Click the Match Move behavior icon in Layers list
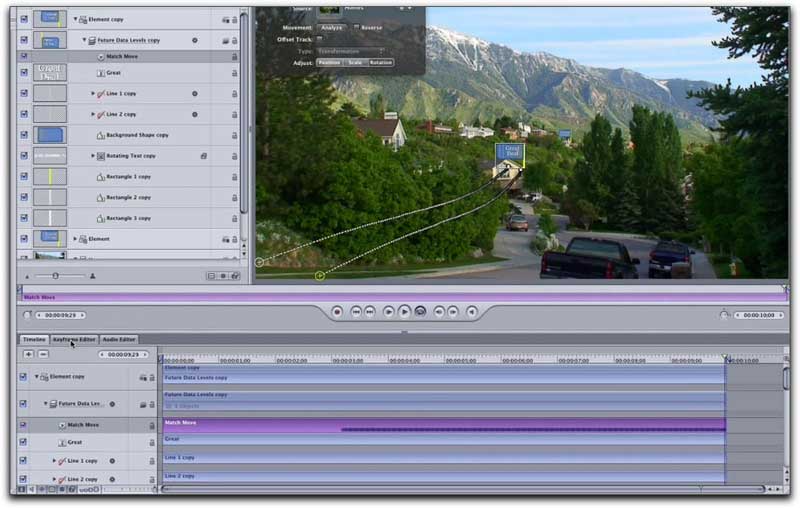 pos(101,57)
